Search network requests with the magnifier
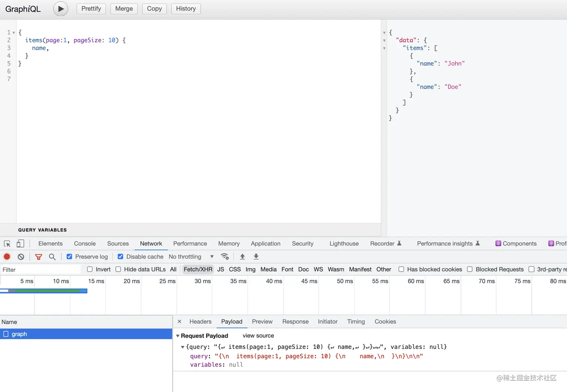The width and height of the screenshot is (567, 392). coord(52,257)
